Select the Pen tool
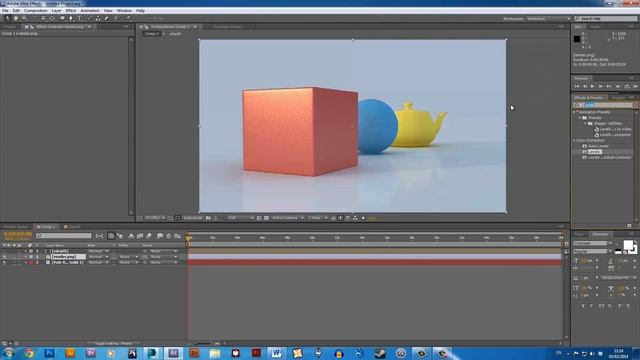Screen dimensions: 640x360 71,18
